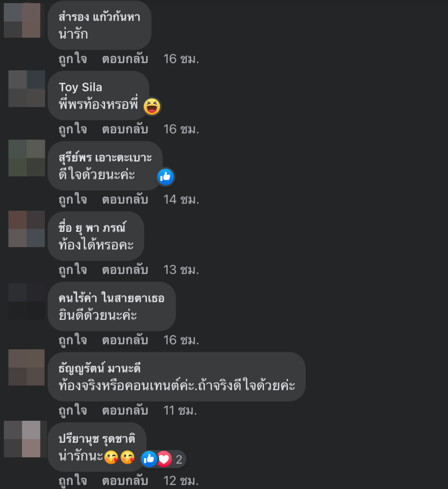Reply to ธัญญรัตน์ มานะดี's comment
The image size is (448, 489).
tap(125, 410)
